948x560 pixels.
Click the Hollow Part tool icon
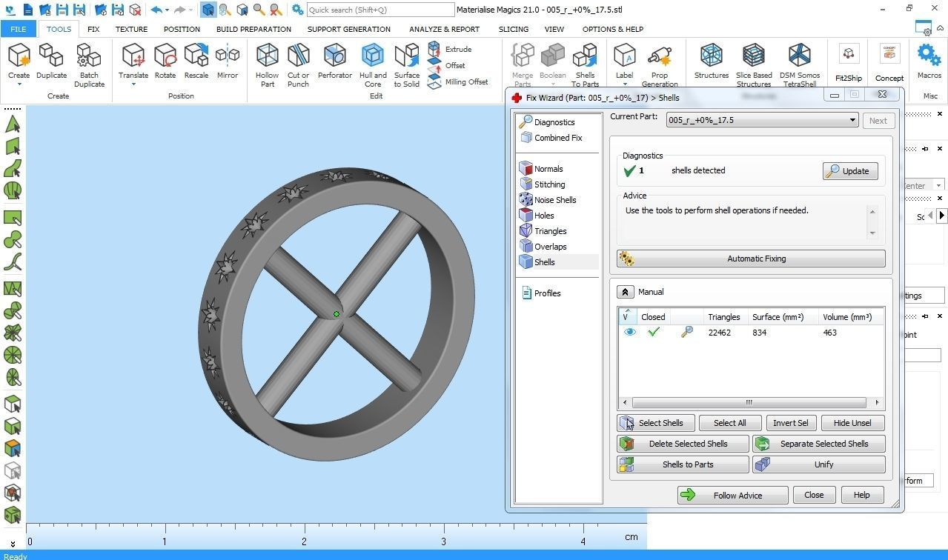(x=267, y=56)
